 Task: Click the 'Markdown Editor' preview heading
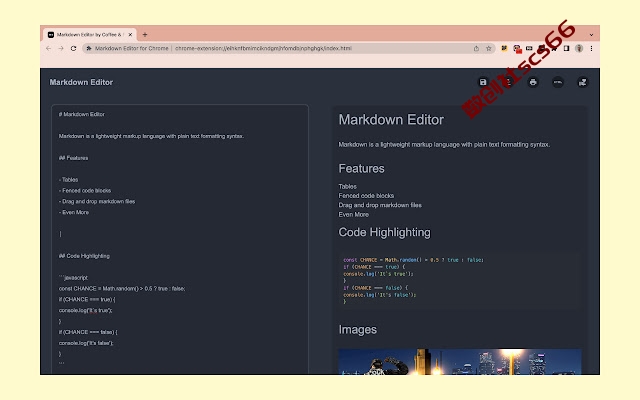point(391,120)
